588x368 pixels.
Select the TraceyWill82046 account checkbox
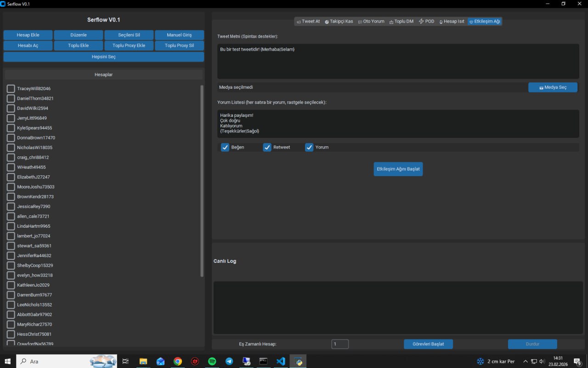tap(11, 88)
